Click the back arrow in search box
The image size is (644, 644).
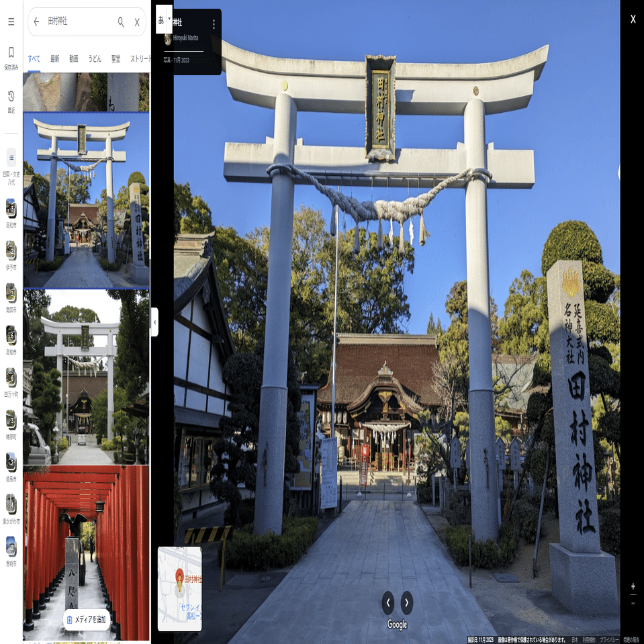(36, 21)
